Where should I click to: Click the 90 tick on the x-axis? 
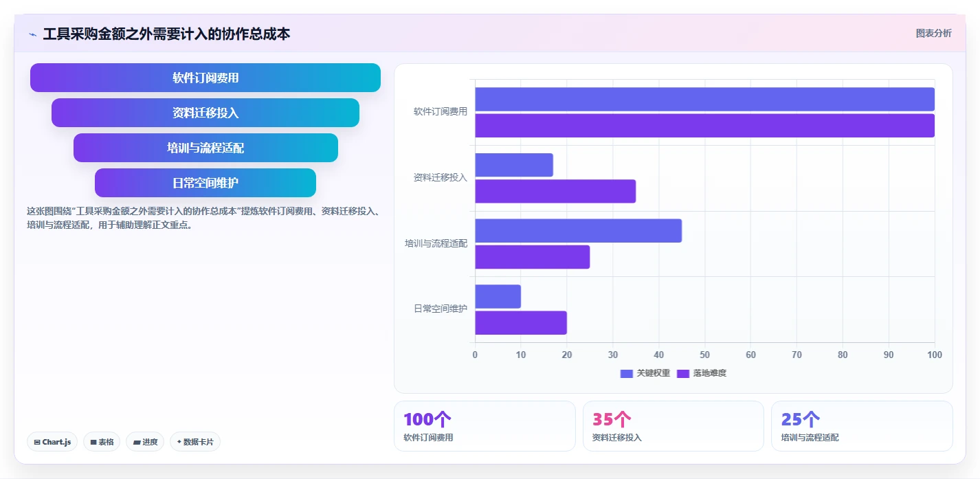click(x=889, y=355)
